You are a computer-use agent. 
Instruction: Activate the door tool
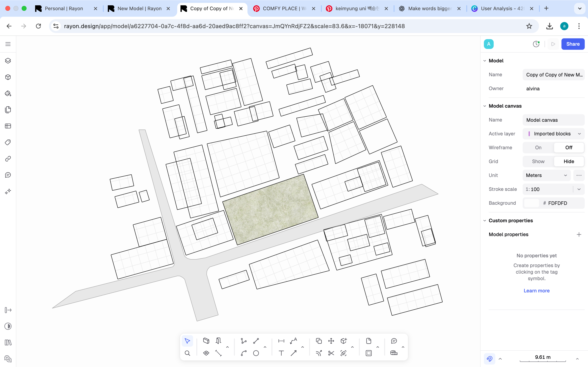[x=218, y=341]
